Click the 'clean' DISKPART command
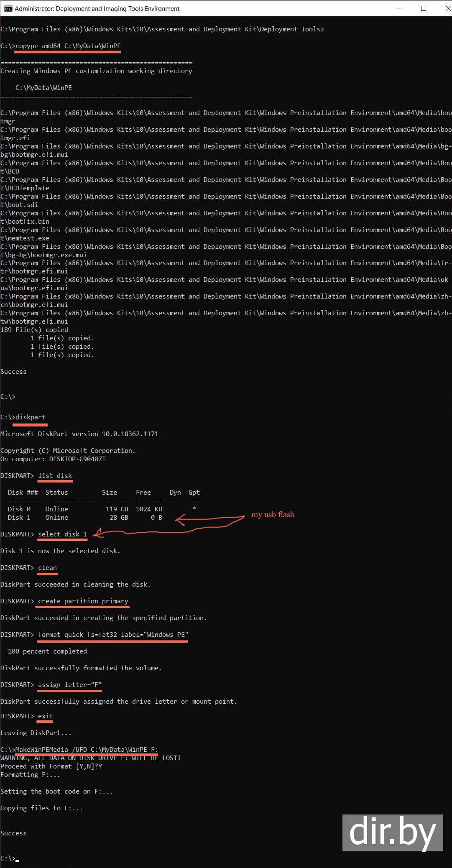 point(47,568)
